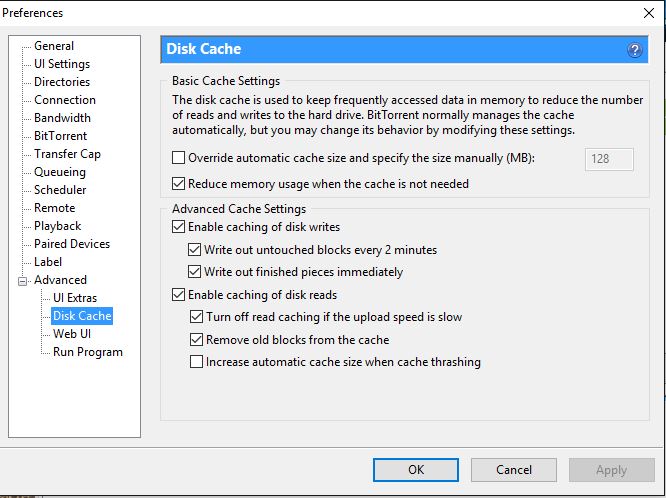Open the BitTorrent settings page

pyautogui.click(x=60, y=136)
